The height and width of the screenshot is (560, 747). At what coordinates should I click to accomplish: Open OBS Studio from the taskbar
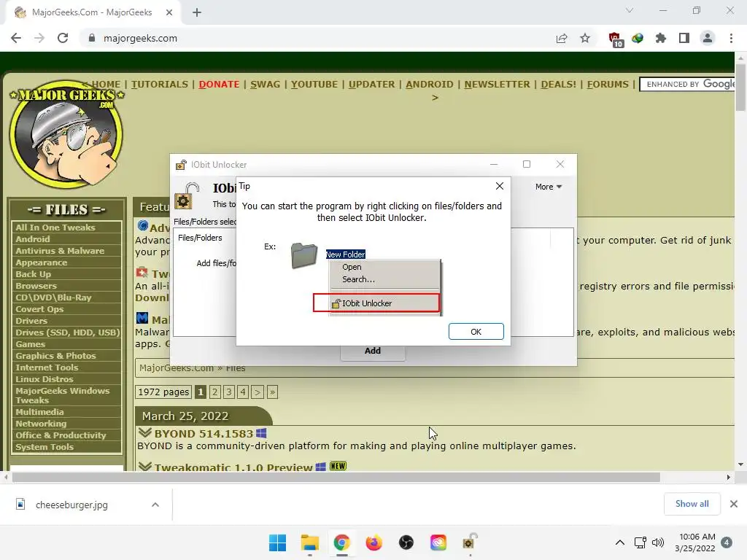pos(406,542)
